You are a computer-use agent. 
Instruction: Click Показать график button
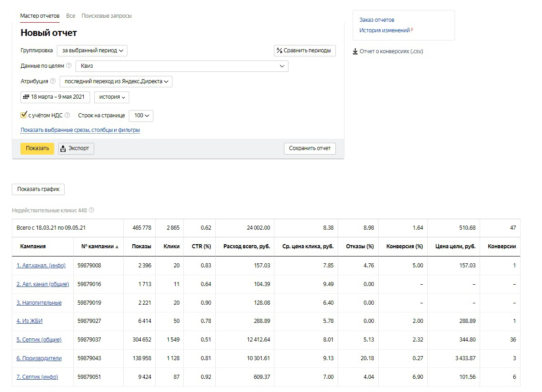pos(38,189)
